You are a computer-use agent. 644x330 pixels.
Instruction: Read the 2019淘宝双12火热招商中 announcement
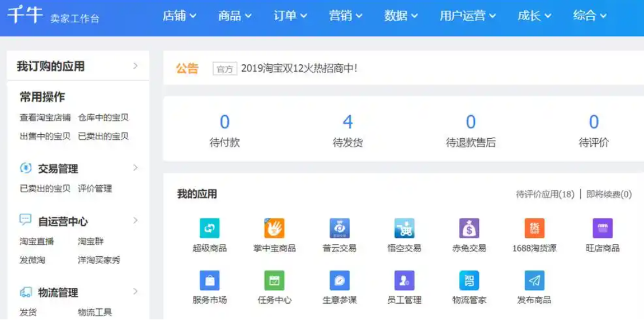tap(299, 68)
